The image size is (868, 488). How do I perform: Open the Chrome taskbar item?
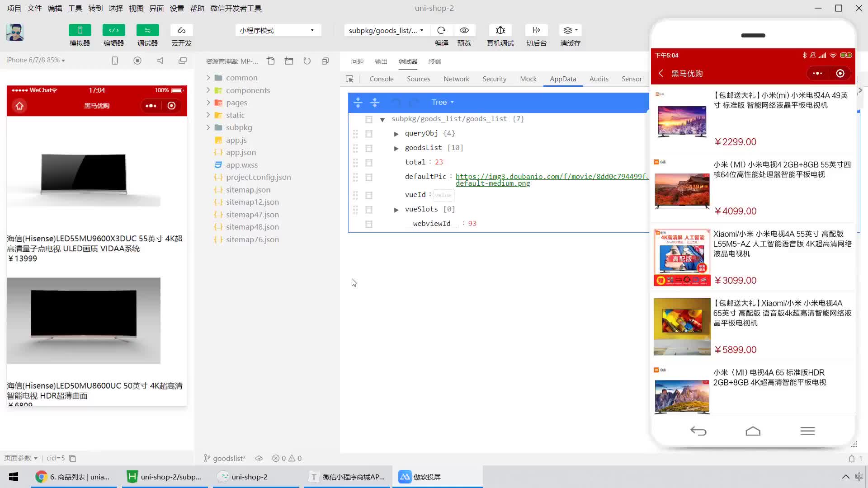point(74,477)
